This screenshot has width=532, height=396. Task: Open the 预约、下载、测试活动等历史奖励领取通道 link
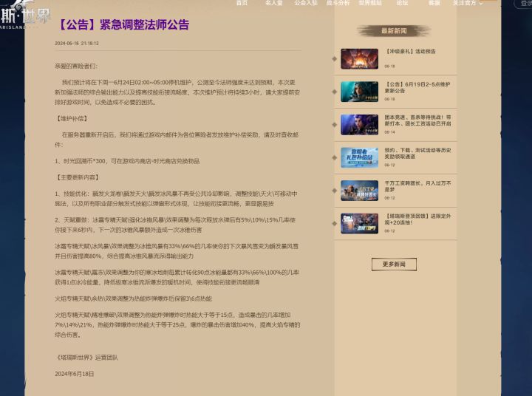(x=417, y=153)
